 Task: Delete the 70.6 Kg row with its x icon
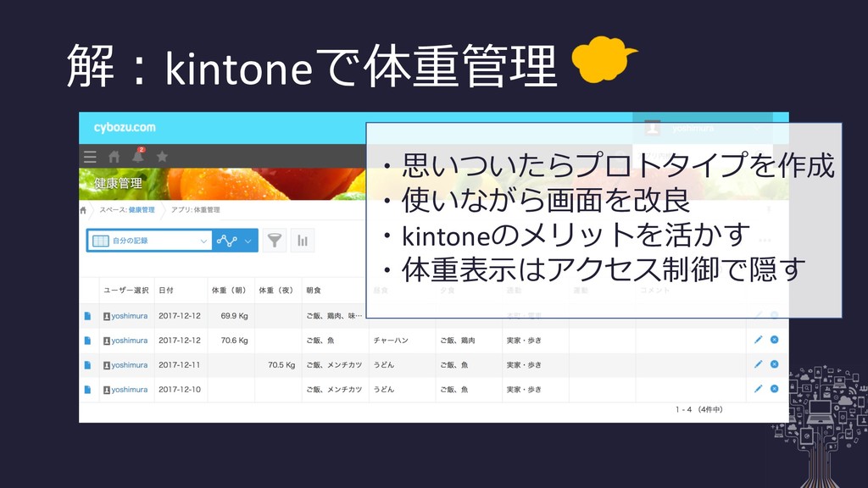click(x=775, y=340)
